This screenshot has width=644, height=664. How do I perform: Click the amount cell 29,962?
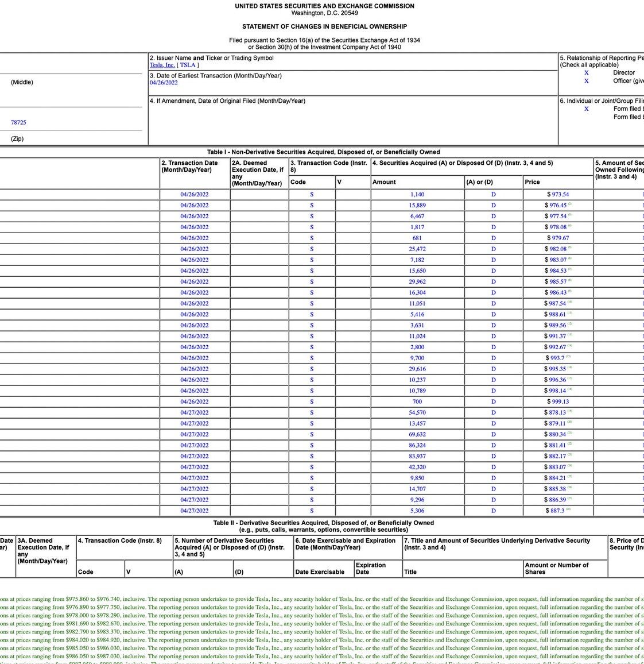pos(417,281)
